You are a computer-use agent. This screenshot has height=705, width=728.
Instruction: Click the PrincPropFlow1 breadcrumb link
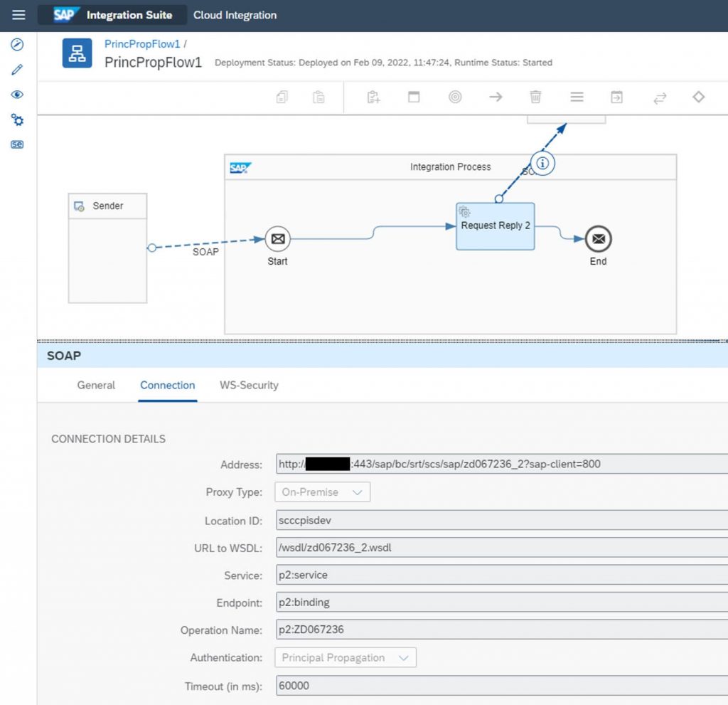(x=142, y=44)
